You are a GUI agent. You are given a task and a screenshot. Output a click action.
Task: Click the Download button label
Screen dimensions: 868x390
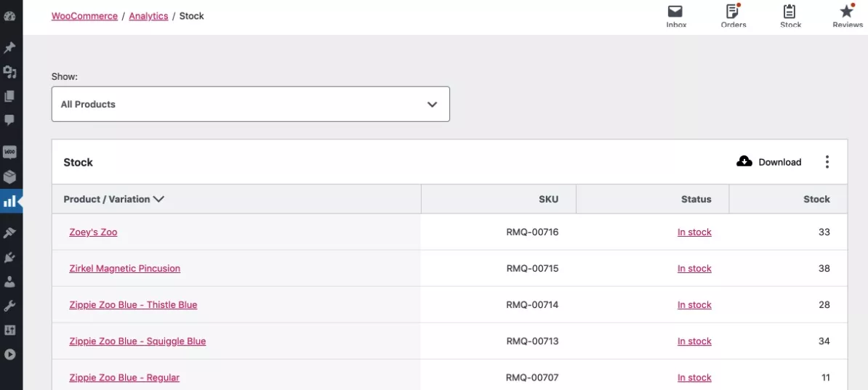coord(779,162)
